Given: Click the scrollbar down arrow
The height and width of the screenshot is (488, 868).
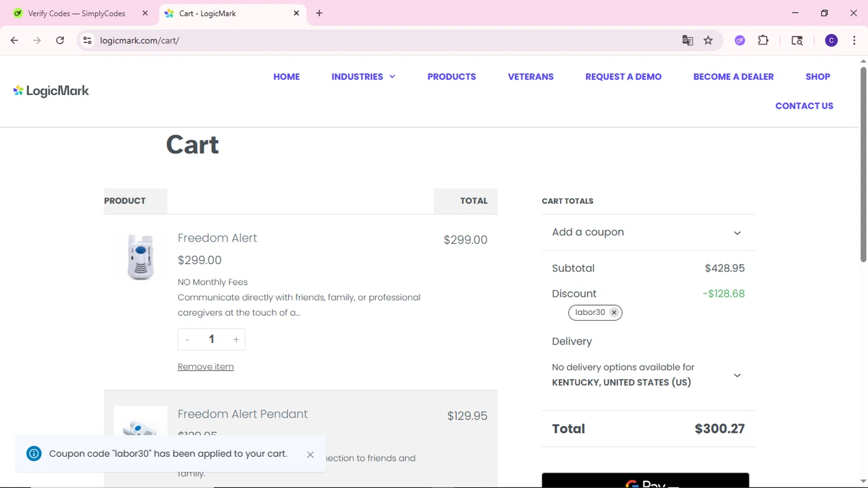Looking at the screenshot, I should click(x=863, y=481).
